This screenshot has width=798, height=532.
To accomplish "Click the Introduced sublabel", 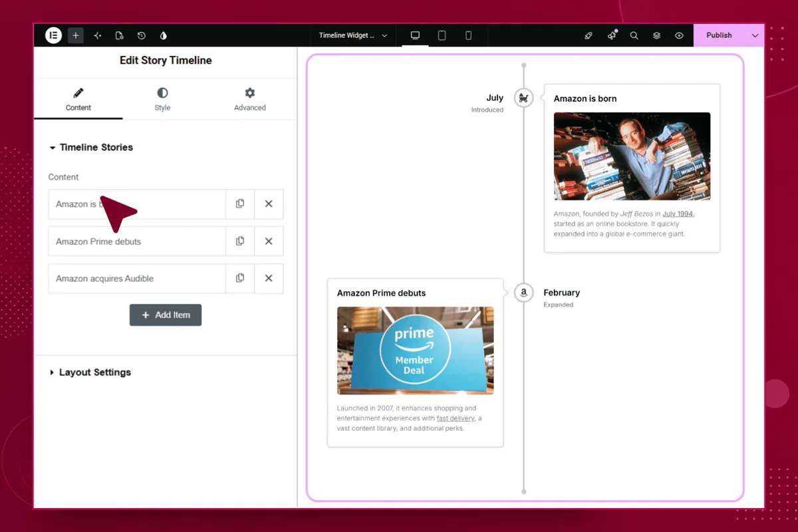I will click(x=487, y=110).
